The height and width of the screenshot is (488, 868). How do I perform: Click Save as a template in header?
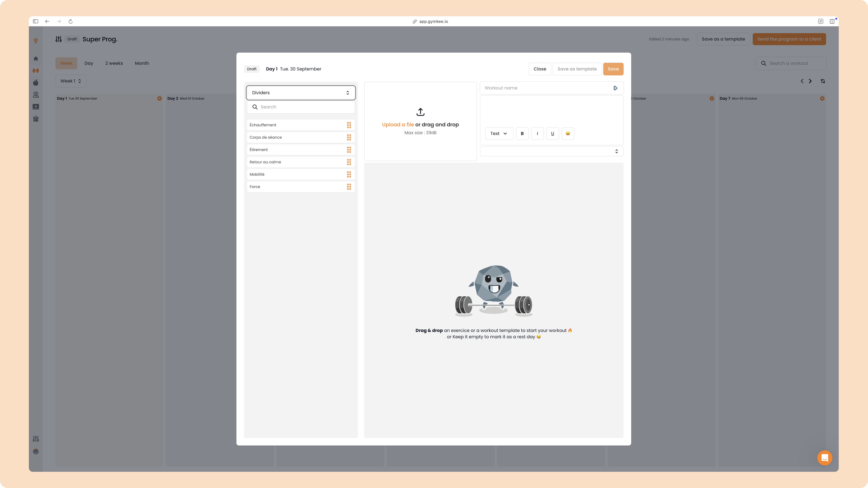[723, 39]
